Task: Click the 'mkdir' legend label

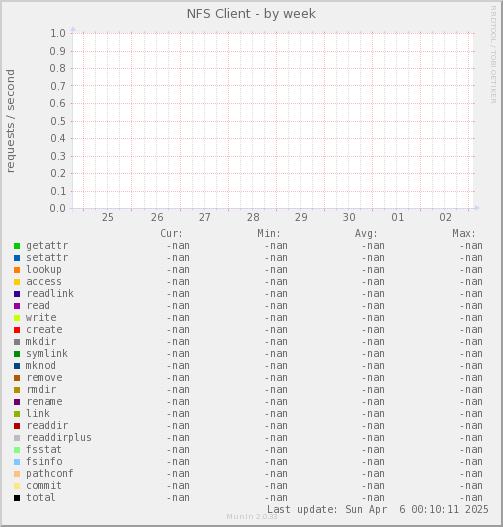Action: 41,341
